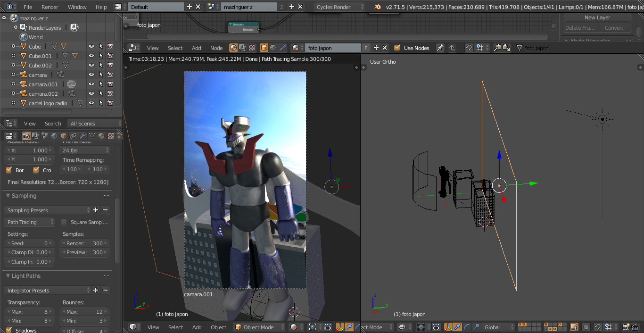Open the Help menu
This screenshot has width=644, height=333.
point(101,7)
